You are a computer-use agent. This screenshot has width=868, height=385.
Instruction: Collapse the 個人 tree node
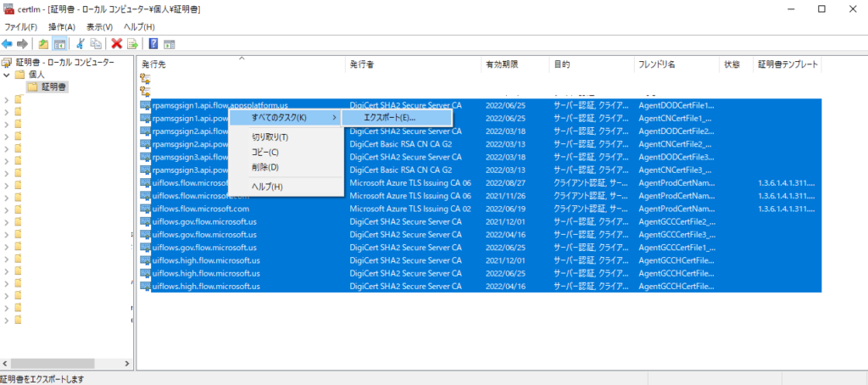pyautogui.click(x=7, y=75)
